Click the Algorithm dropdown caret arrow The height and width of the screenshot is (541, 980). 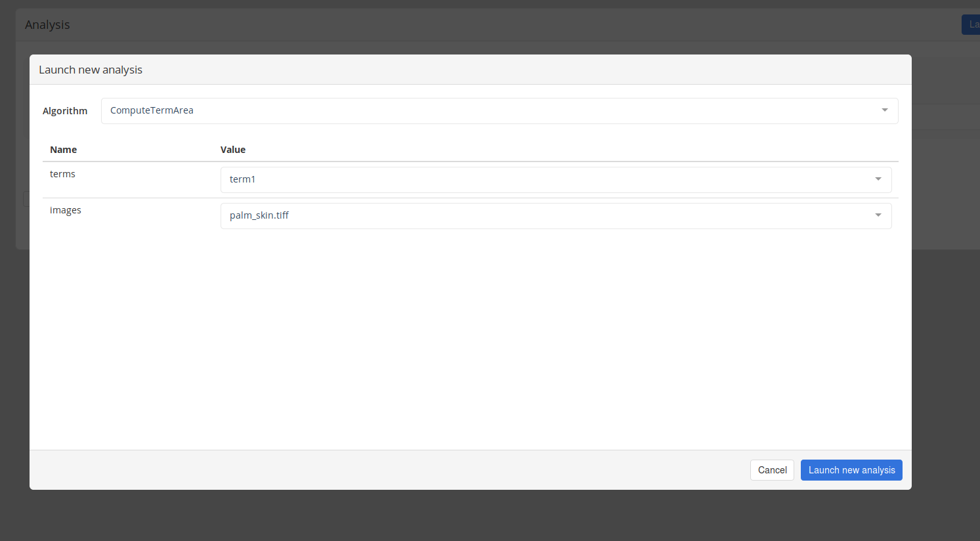(x=884, y=110)
